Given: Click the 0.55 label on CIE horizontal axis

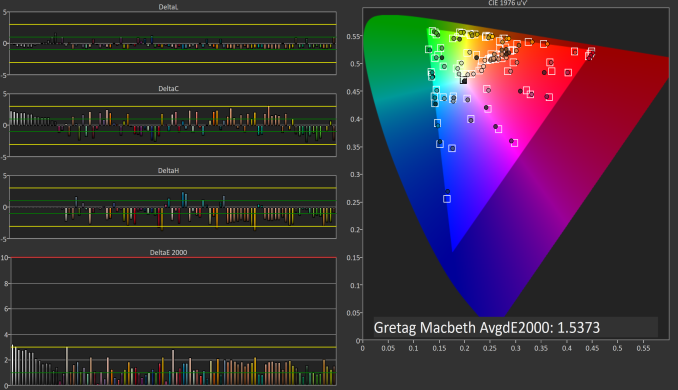Looking at the screenshot, I should 643,348.
